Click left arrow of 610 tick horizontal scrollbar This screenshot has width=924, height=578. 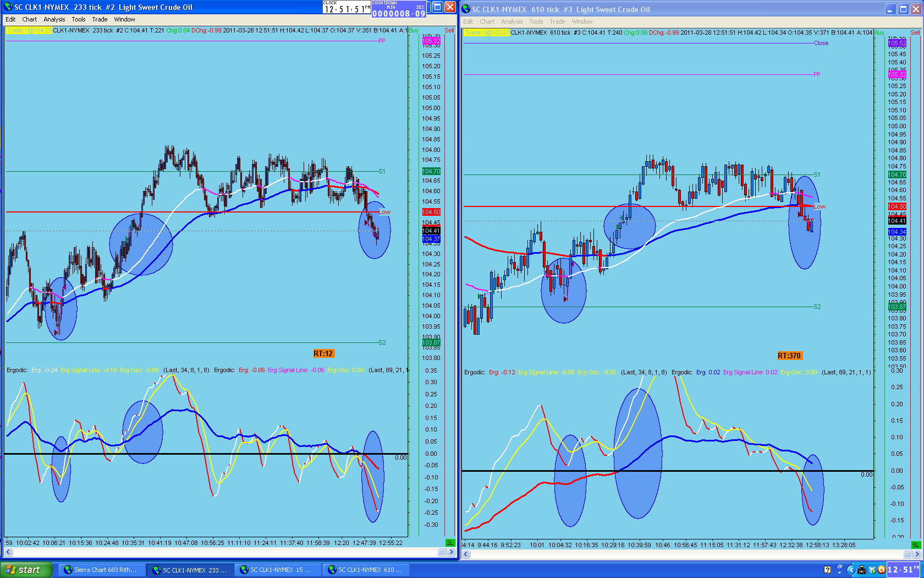click(466, 554)
